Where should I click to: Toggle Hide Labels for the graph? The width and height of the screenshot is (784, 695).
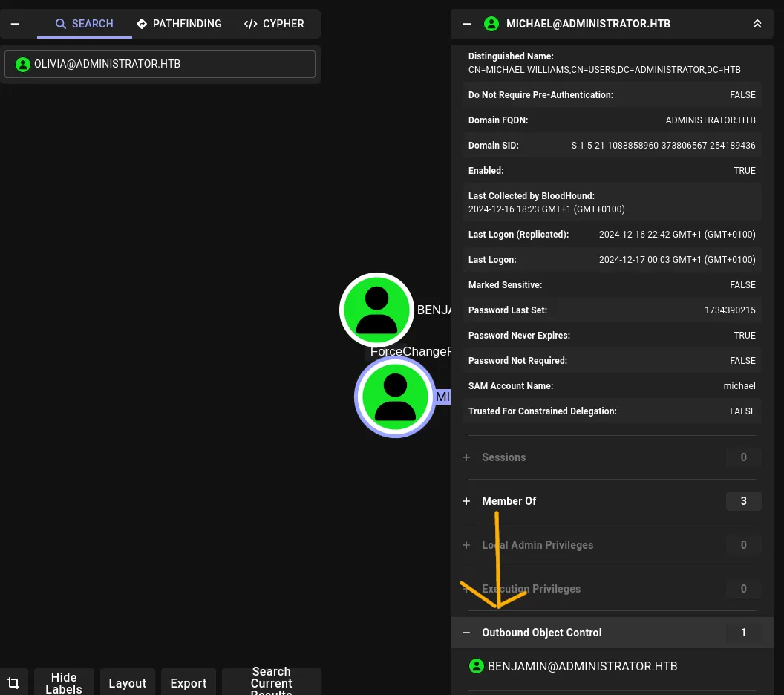click(64, 682)
